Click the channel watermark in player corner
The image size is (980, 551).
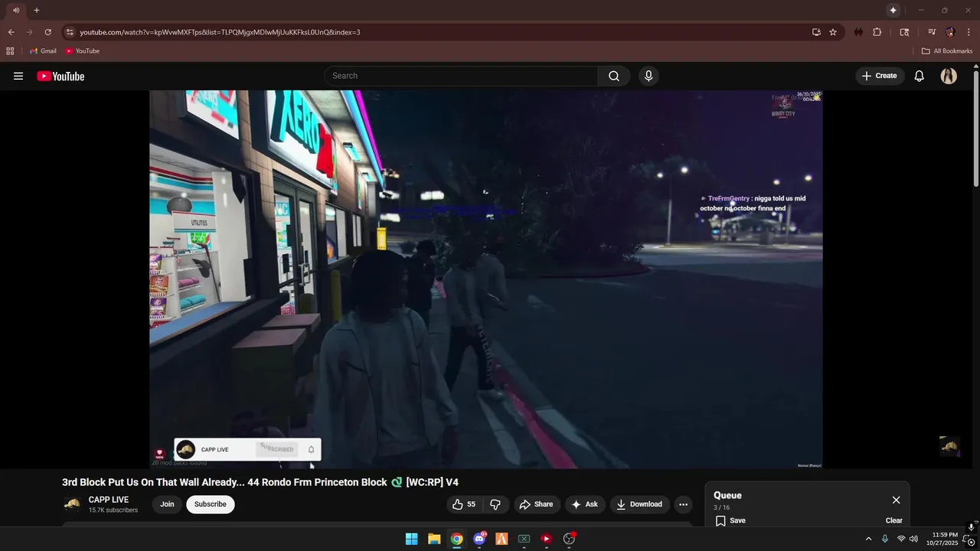coord(949,446)
